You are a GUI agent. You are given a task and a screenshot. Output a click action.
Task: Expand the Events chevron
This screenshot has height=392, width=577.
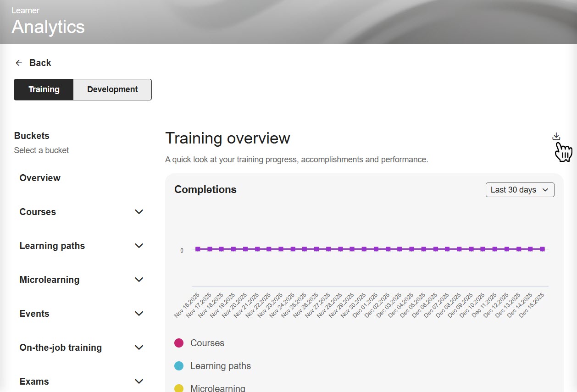point(139,314)
